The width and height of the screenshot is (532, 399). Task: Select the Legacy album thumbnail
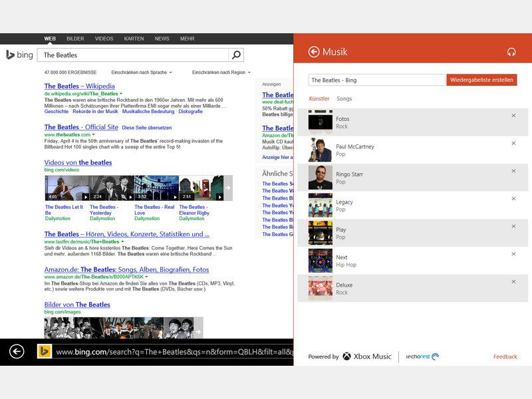pos(321,205)
